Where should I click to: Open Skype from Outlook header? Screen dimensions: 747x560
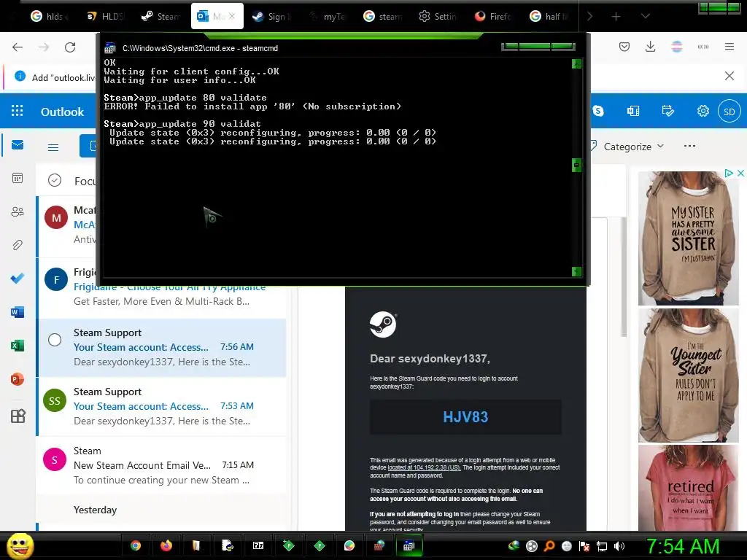(x=598, y=111)
